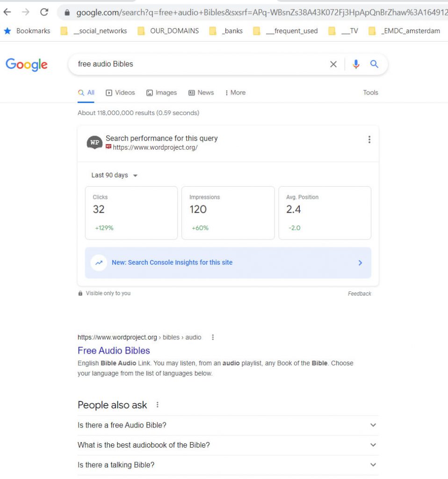Open the Free Audio Bibles result link
Image resolution: width=448 pixels, height=479 pixels.
tap(114, 350)
